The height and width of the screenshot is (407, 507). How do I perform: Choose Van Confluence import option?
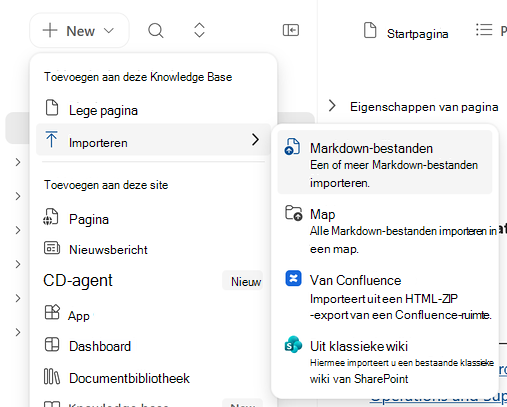pyautogui.click(x=385, y=296)
